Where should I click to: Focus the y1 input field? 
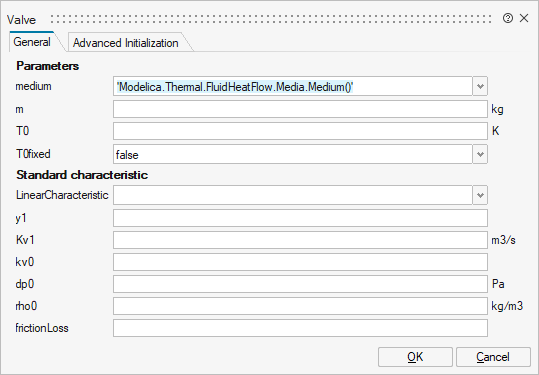[300, 218]
